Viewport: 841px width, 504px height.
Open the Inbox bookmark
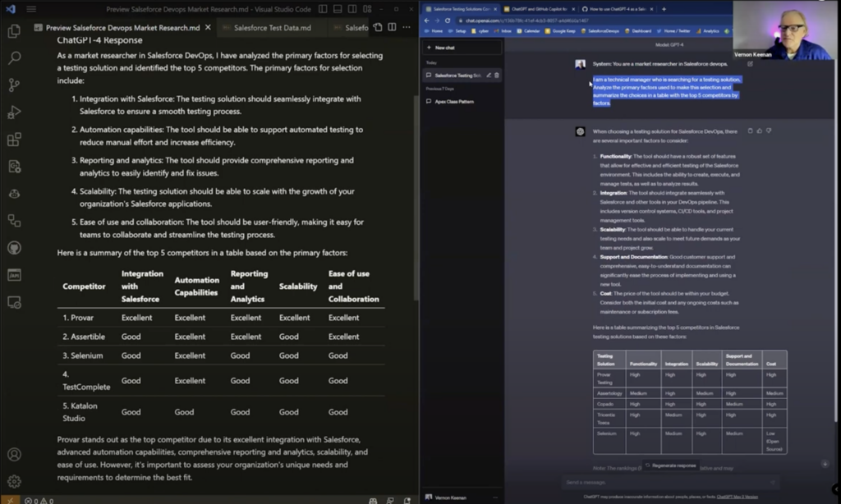pos(503,31)
